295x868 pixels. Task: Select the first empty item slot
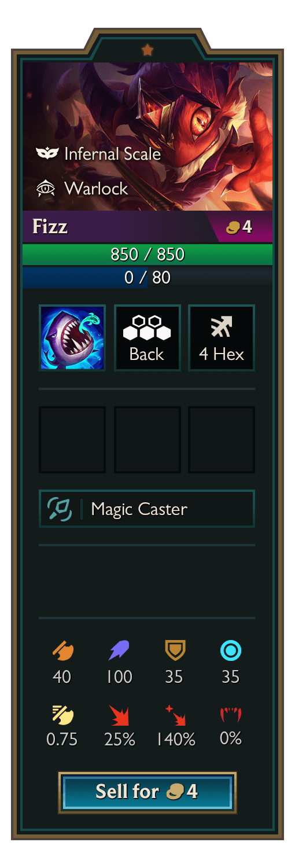coord(72,440)
